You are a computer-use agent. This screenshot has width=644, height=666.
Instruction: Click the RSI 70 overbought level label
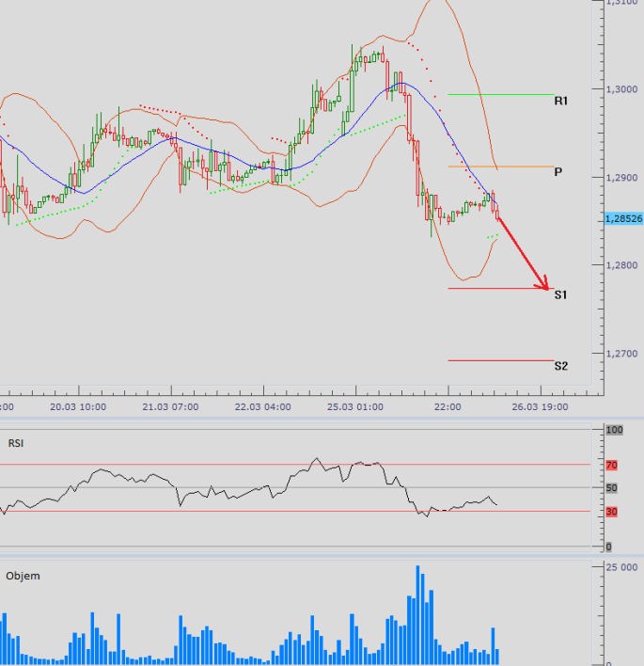tap(611, 465)
